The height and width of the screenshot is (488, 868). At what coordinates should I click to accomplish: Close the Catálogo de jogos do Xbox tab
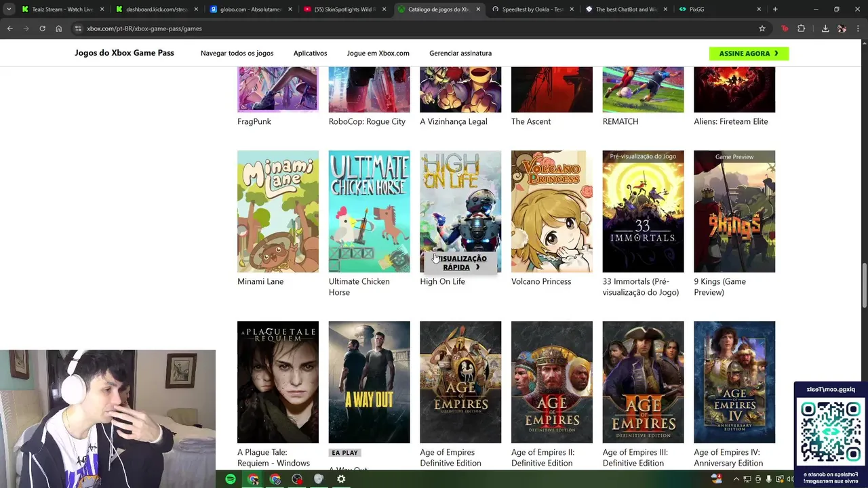click(x=478, y=9)
